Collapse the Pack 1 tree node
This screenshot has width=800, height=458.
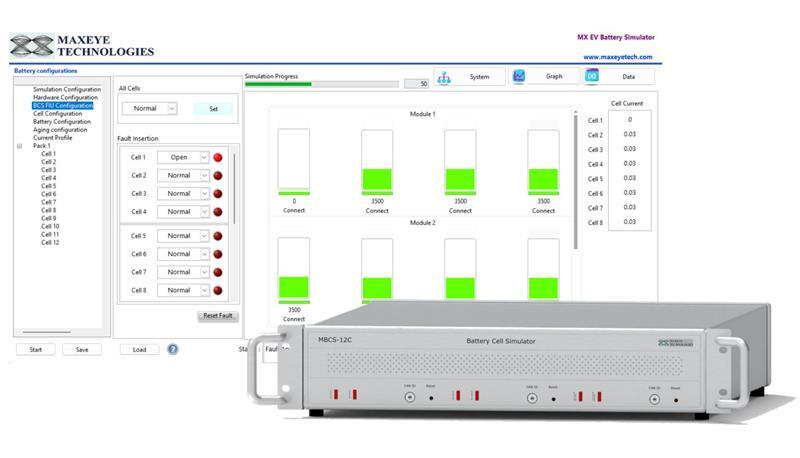(x=20, y=146)
